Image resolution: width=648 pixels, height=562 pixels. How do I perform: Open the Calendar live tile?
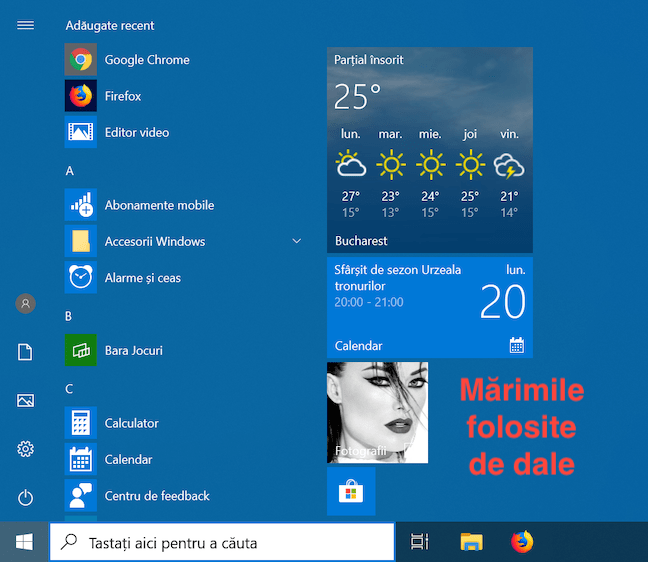tap(429, 307)
